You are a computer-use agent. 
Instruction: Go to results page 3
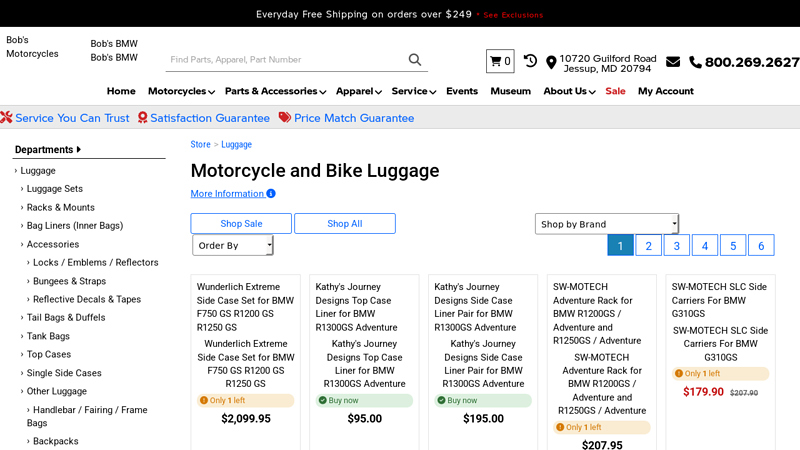click(676, 245)
